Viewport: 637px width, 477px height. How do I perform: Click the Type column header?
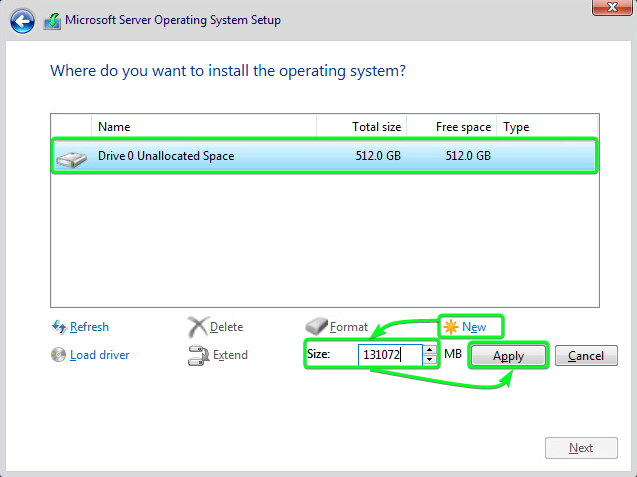(547, 127)
